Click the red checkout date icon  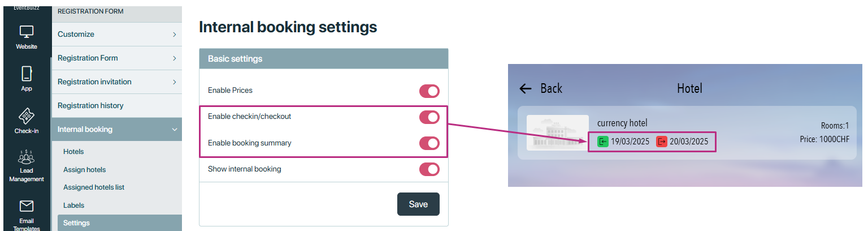662,142
